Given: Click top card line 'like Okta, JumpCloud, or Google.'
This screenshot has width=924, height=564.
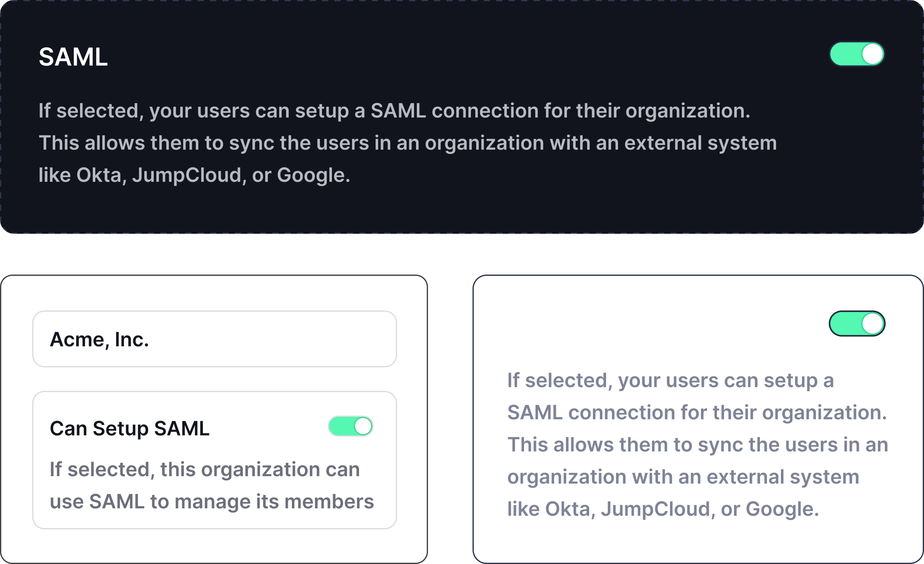Looking at the screenshot, I should 194,175.
